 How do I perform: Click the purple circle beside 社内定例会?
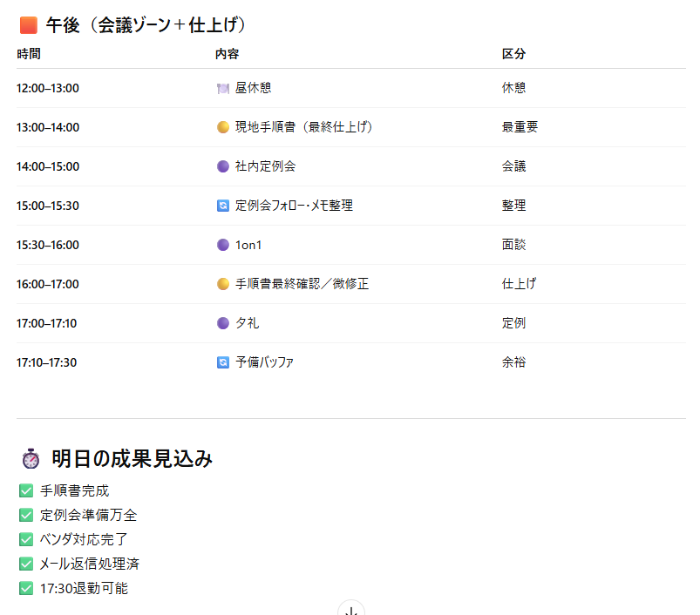click(223, 166)
